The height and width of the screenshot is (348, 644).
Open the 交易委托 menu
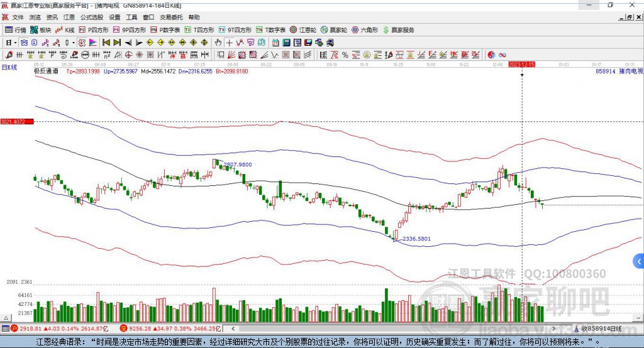[x=171, y=17]
